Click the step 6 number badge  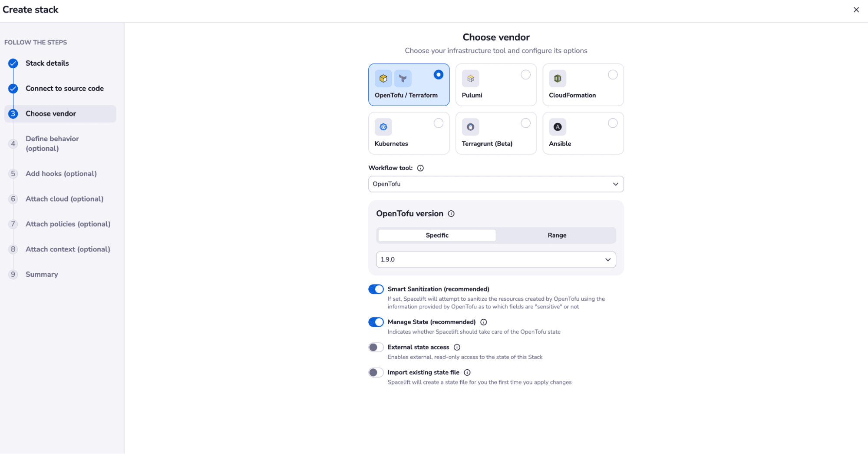[x=13, y=199]
